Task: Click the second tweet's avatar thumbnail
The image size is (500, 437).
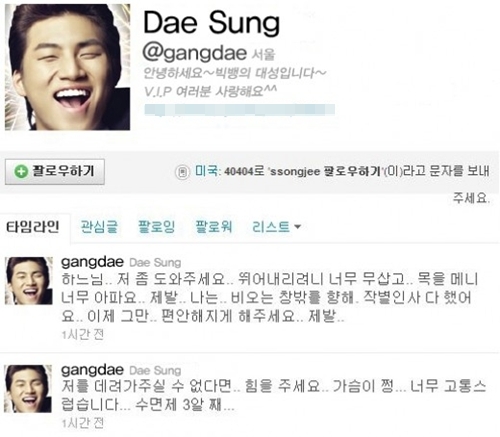Action: (28, 389)
